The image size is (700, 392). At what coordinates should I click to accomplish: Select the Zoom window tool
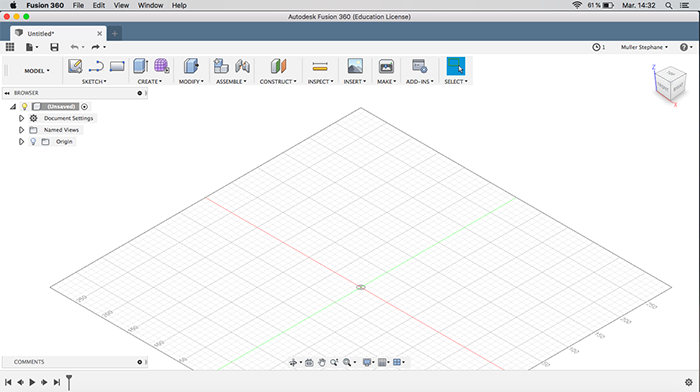click(334, 363)
